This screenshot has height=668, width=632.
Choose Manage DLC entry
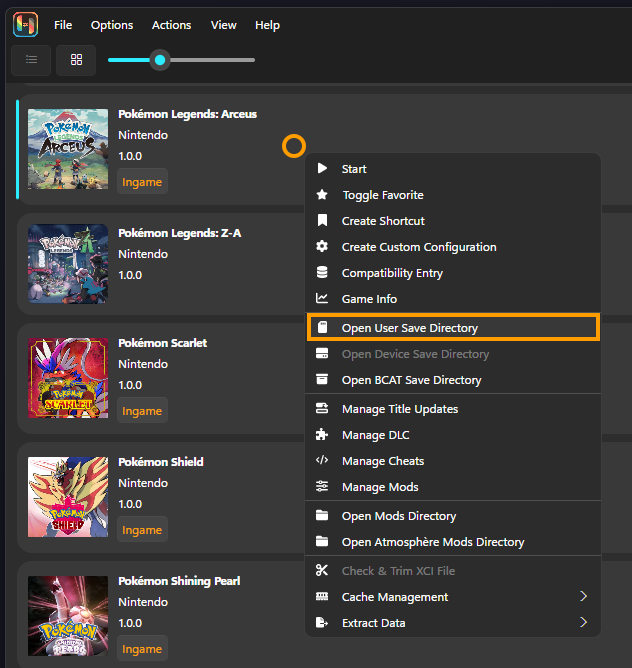pyautogui.click(x=453, y=435)
